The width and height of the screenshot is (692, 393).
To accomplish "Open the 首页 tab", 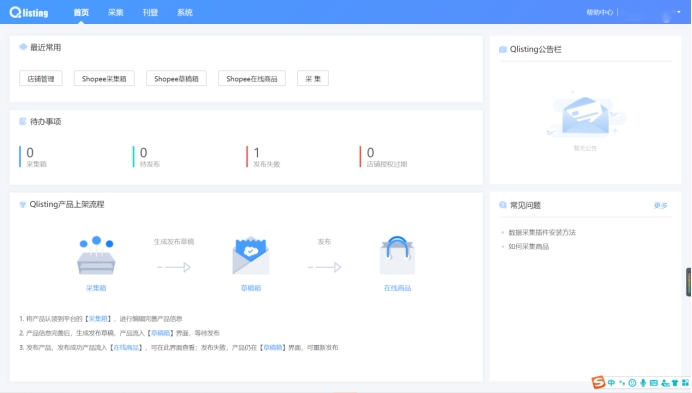I will (x=81, y=12).
